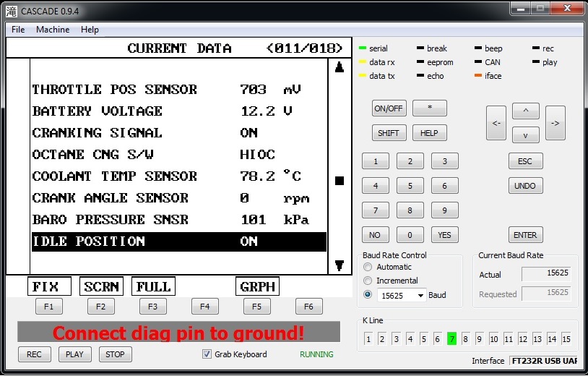This screenshot has width=588, height=376.
Task: Click the NO keypad button
Action: pos(376,235)
